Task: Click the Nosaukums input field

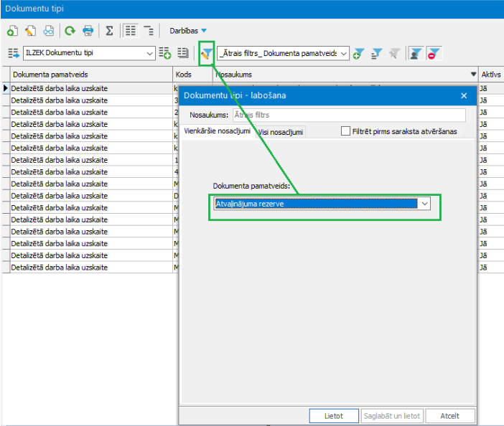Action: click(x=349, y=115)
